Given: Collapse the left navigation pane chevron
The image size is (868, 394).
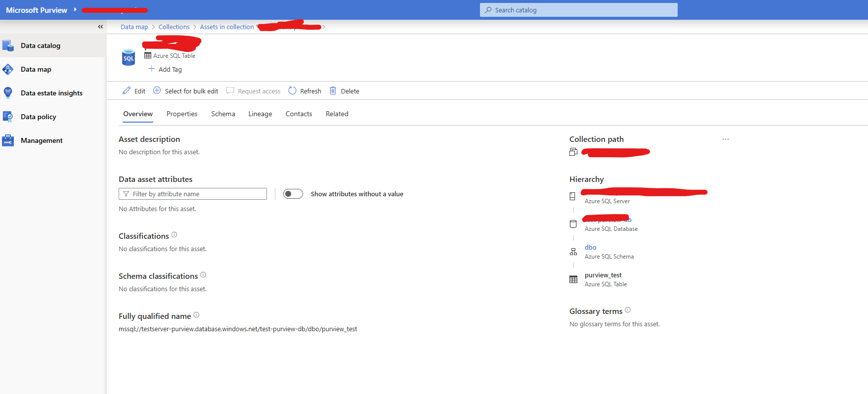Looking at the screenshot, I should (x=100, y=27).
